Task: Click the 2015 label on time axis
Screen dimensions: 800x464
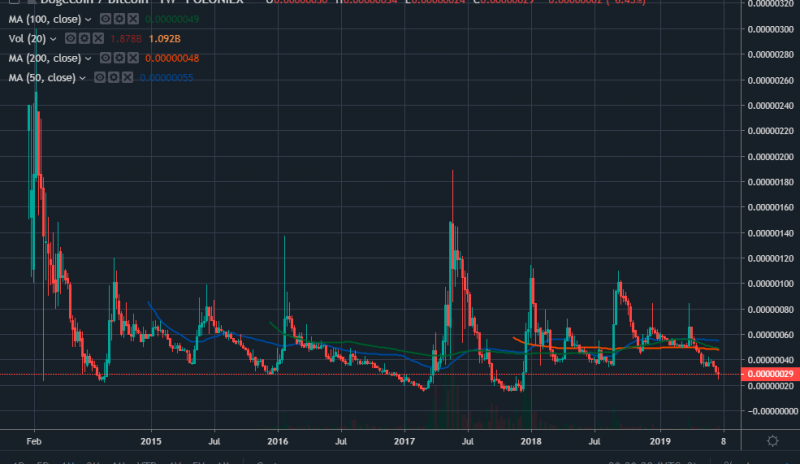Action: click(x=151, y=441)
